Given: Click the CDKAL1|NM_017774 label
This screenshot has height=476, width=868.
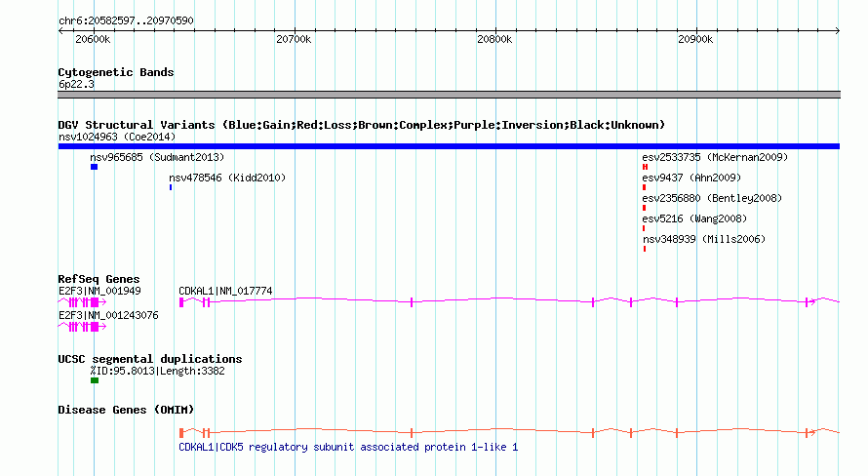Looking at the screenshot, I should coord(225,291).
